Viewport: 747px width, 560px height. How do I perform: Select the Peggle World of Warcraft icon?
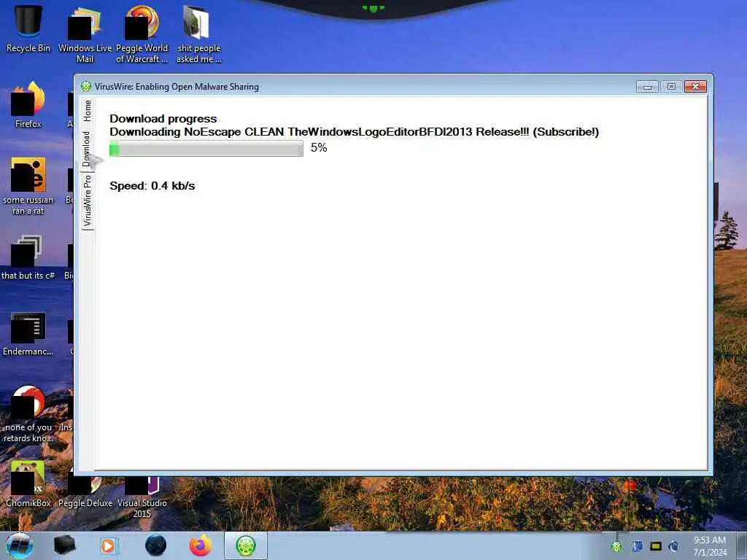142,34
